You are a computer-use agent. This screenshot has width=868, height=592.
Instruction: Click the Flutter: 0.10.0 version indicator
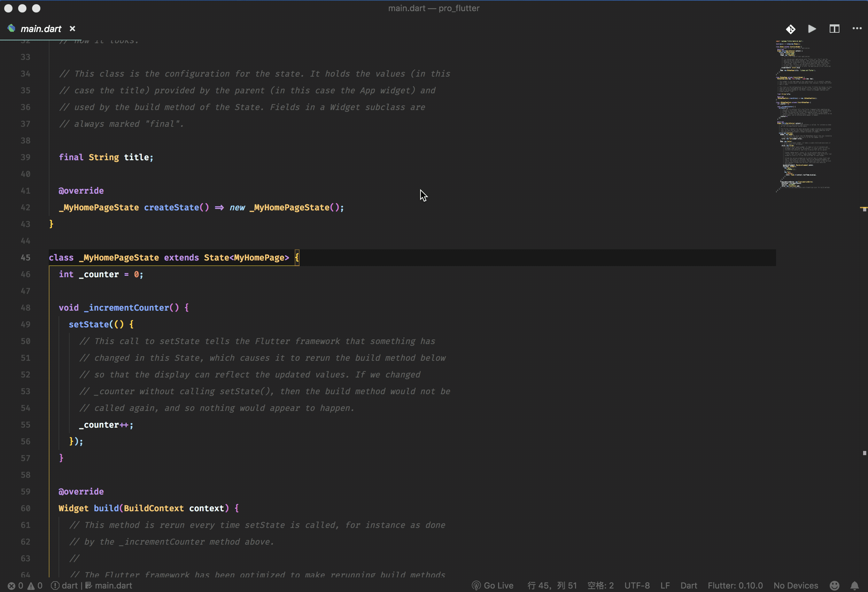tap(735, 585)
